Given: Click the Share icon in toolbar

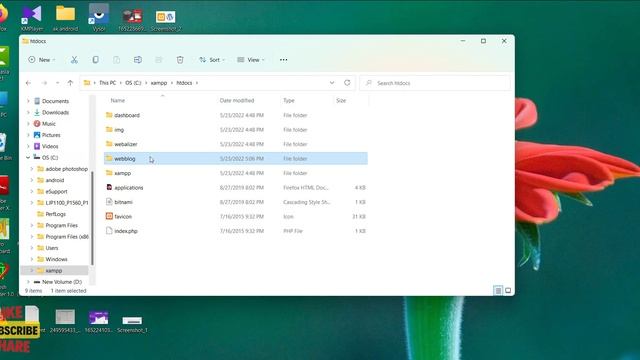Looking at the screenshot, I should [159, 60].
